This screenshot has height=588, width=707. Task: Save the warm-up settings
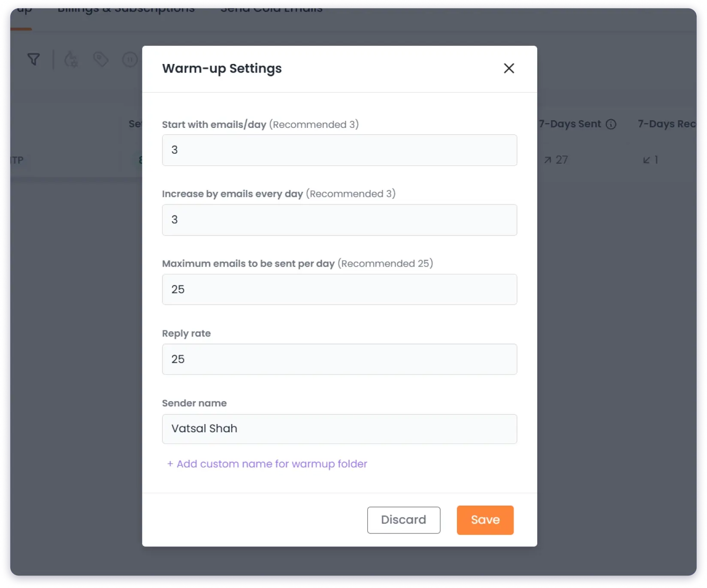tap(485, 520)
